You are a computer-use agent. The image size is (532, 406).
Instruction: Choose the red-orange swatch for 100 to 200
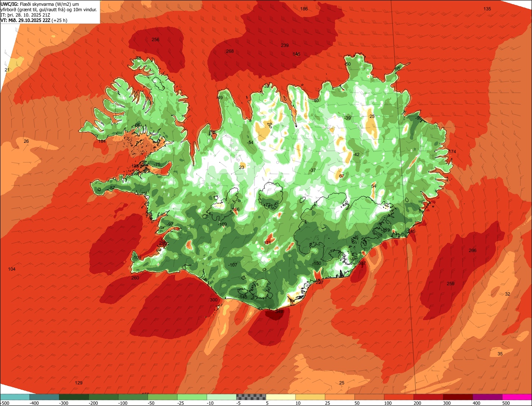[399, 396]
